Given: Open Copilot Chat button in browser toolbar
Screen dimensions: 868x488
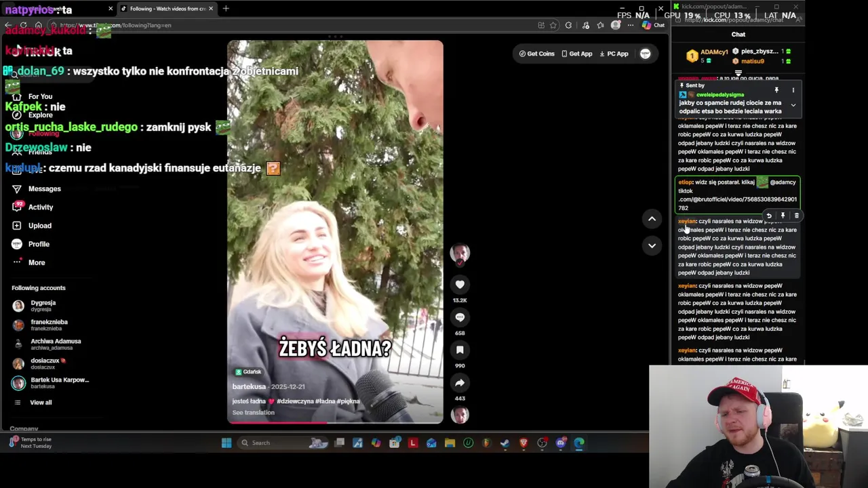Looking at the screenshot, I should coord(654,25).
